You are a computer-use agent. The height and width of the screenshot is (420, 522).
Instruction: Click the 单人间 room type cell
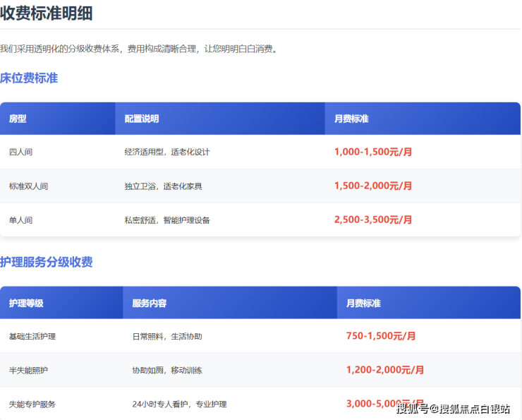click(x=20, y=220)
